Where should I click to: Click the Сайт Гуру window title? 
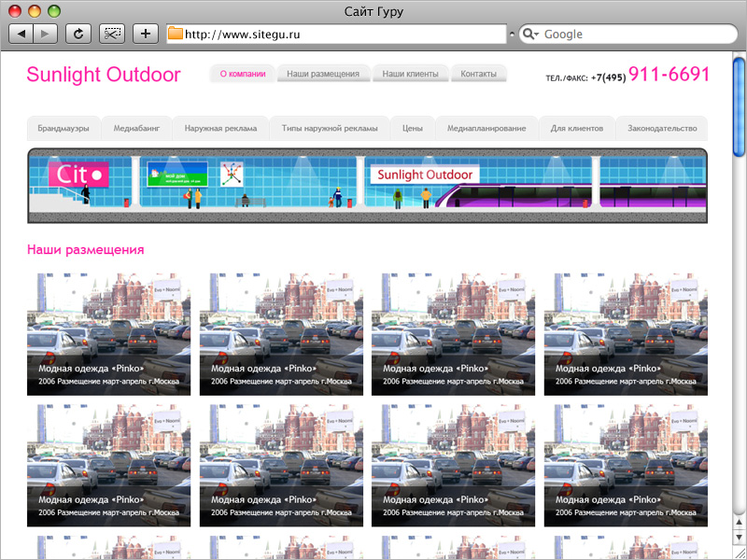click(373, 11)
